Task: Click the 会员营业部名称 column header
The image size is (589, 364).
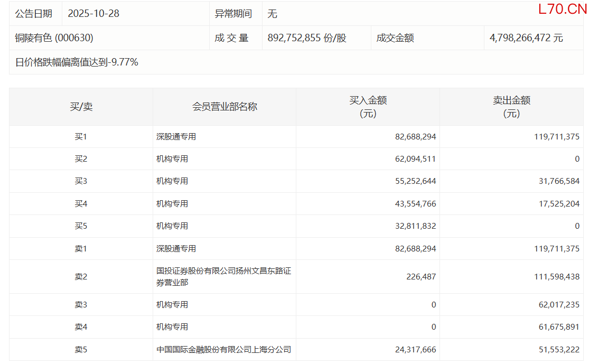Action: (225, 107)
